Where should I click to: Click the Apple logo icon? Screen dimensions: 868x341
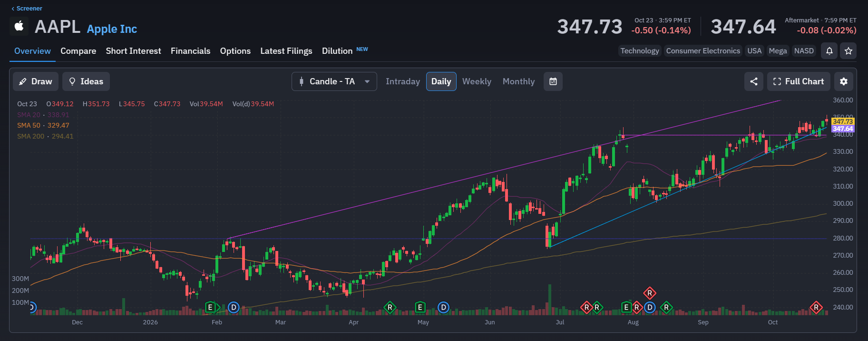pyautogui.click(x=19, y=26)
